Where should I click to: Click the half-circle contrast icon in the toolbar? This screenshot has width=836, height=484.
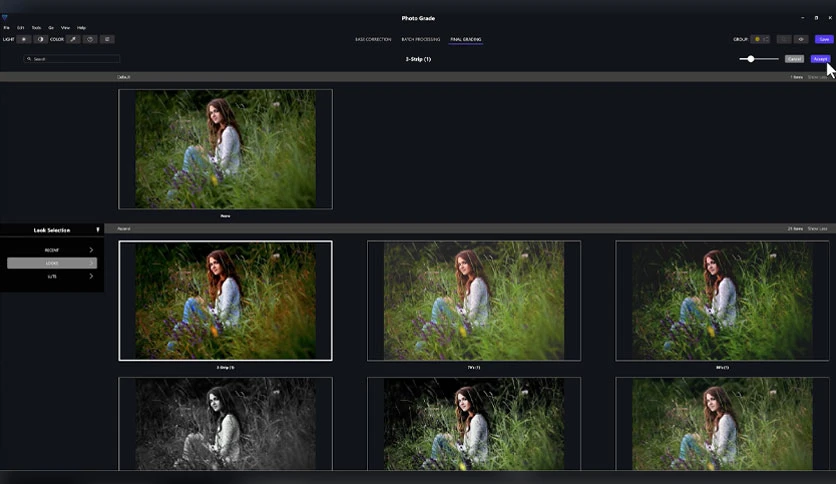(x=41, y=39)
